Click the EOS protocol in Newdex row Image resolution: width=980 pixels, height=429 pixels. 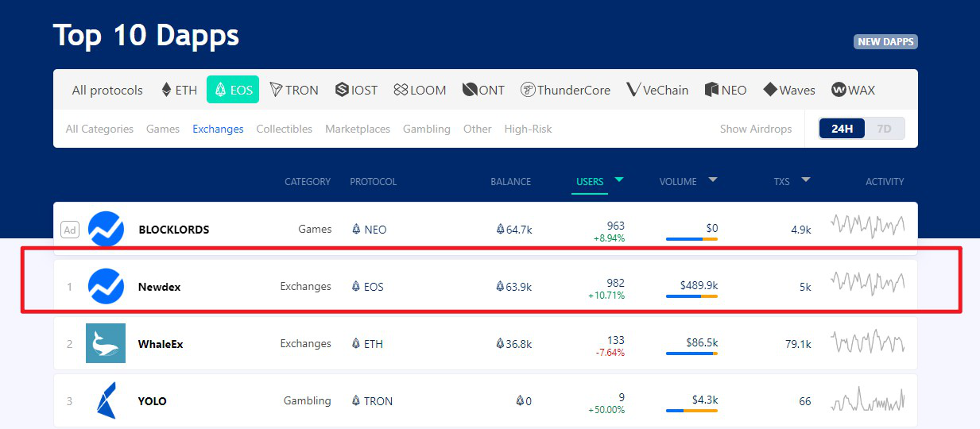[368, 287]
